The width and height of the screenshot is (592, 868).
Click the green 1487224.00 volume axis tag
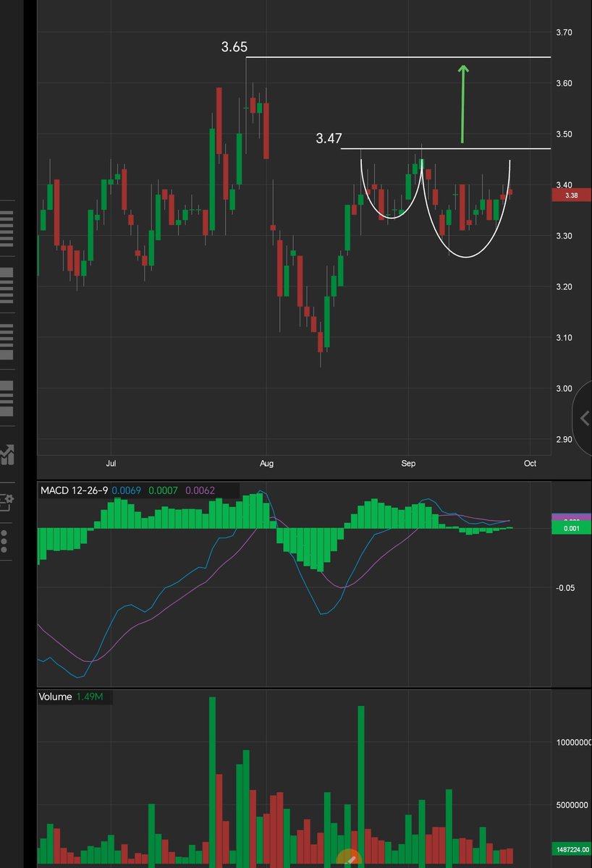tap(571, 849)
